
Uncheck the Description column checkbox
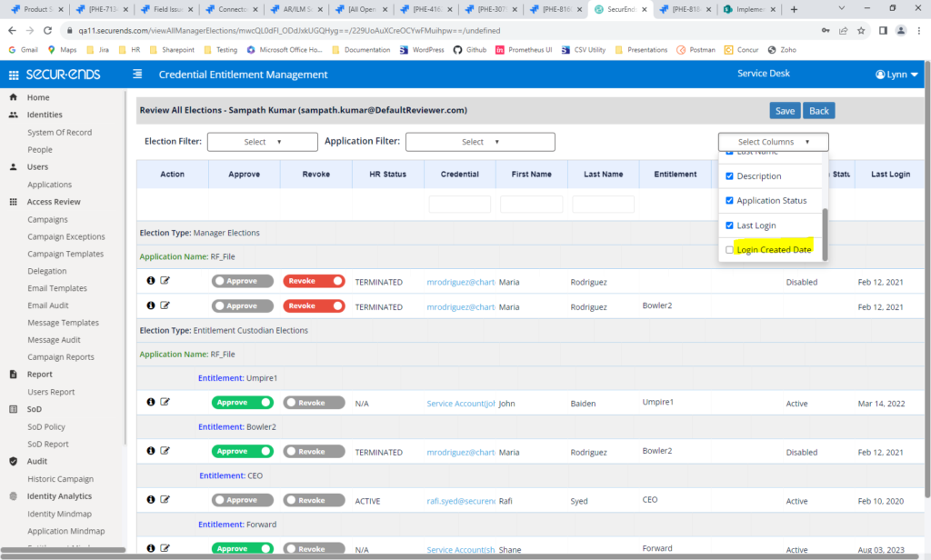point(729,176)
